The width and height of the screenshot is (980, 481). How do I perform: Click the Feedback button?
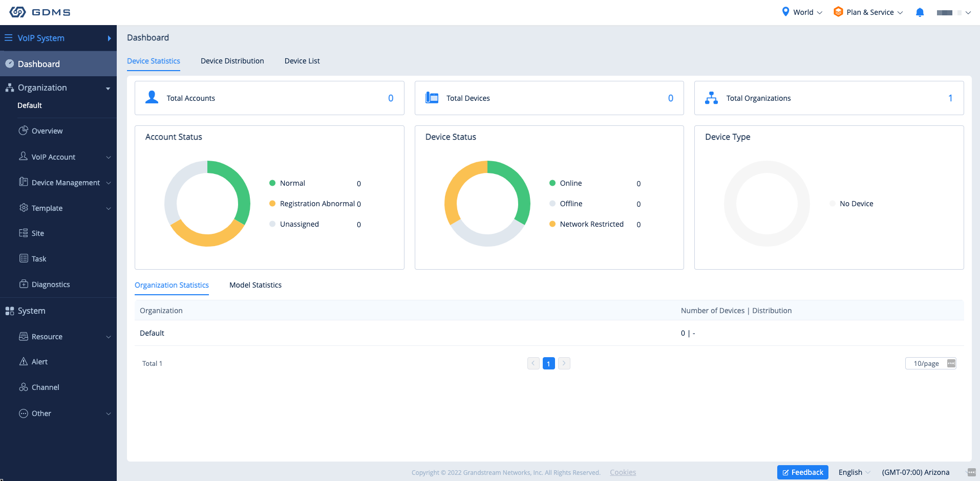(802, 472)
